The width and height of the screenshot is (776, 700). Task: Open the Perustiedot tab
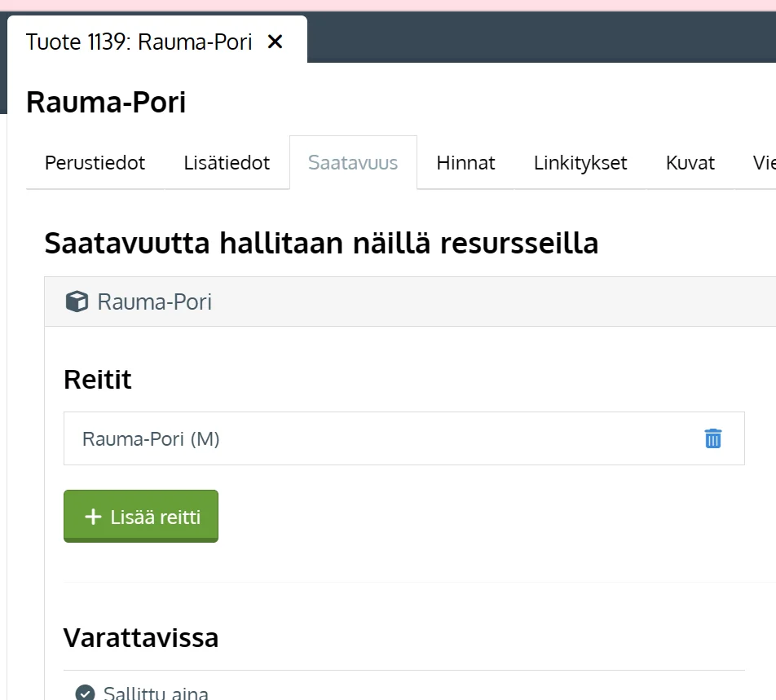coord(95,163)
